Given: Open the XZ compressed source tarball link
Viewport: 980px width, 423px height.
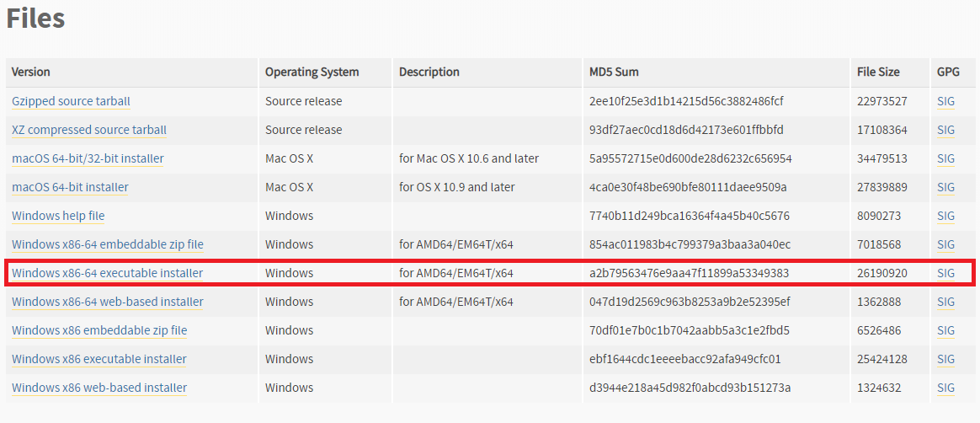Looking at the screenshot, I should pyautogui.click(x=89, y=130).
